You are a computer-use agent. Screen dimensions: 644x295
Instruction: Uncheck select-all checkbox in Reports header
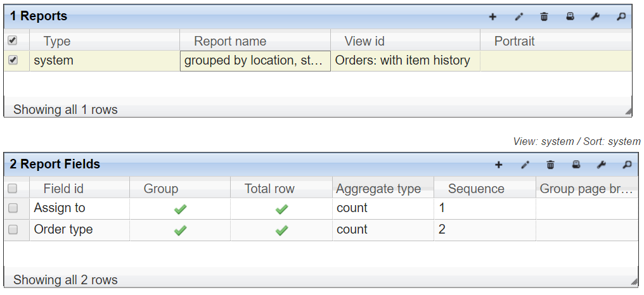(13, 41)
